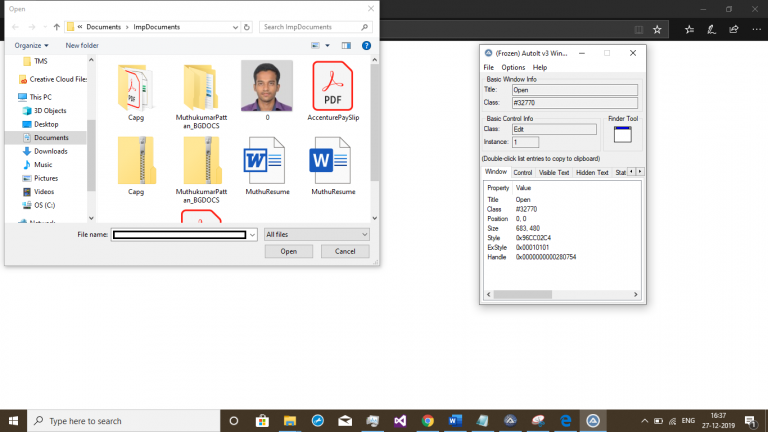Toggle the preview pane icon
This screenshot has width=768, height=432.
pyautogui.click(x=346, y=46)
